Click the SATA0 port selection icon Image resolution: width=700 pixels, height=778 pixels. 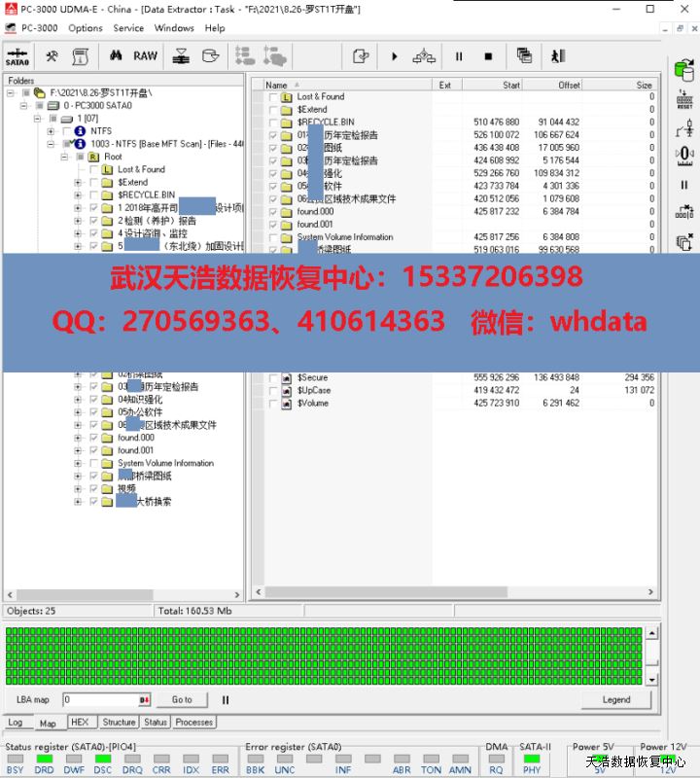point(17,56)
